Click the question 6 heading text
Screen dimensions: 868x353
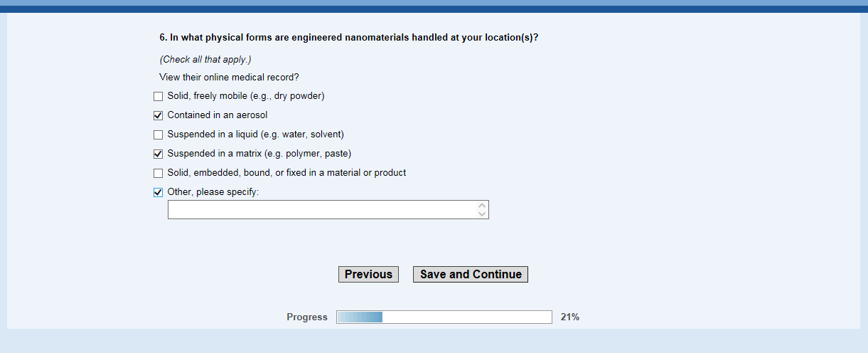point(348,38)
